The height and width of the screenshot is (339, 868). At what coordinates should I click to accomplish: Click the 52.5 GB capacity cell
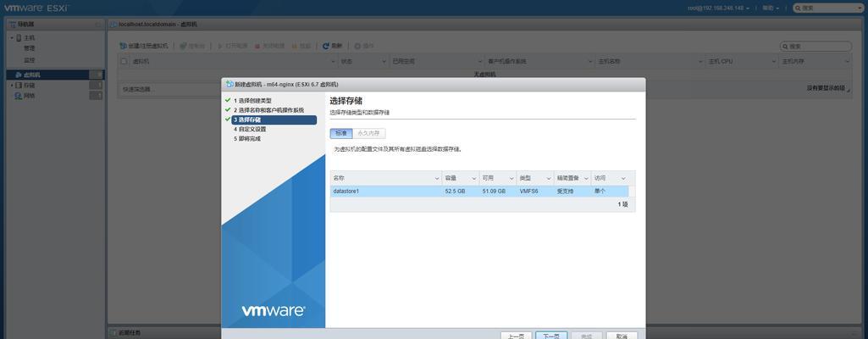tap(455, 191)
